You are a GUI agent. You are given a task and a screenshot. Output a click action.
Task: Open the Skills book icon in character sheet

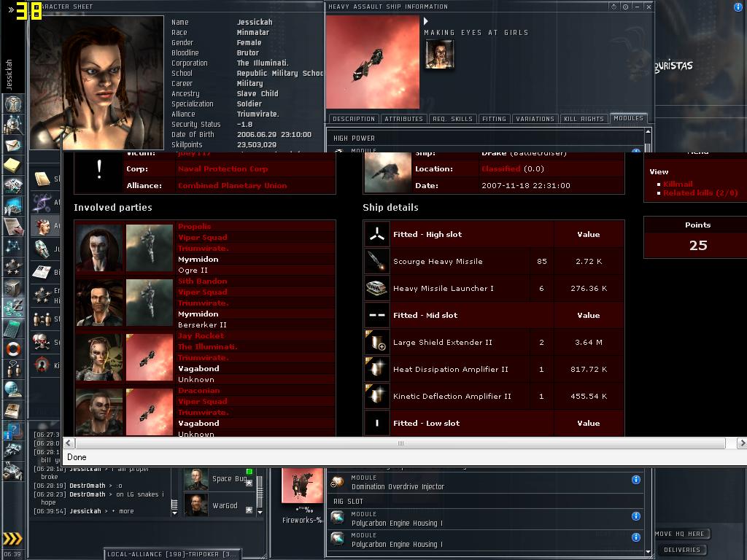42,179
